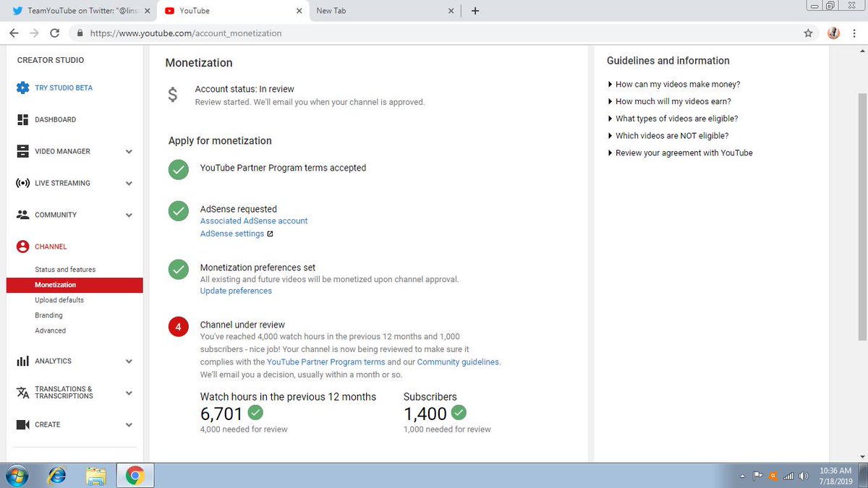Click the Channel person icon

click(22, 247)
